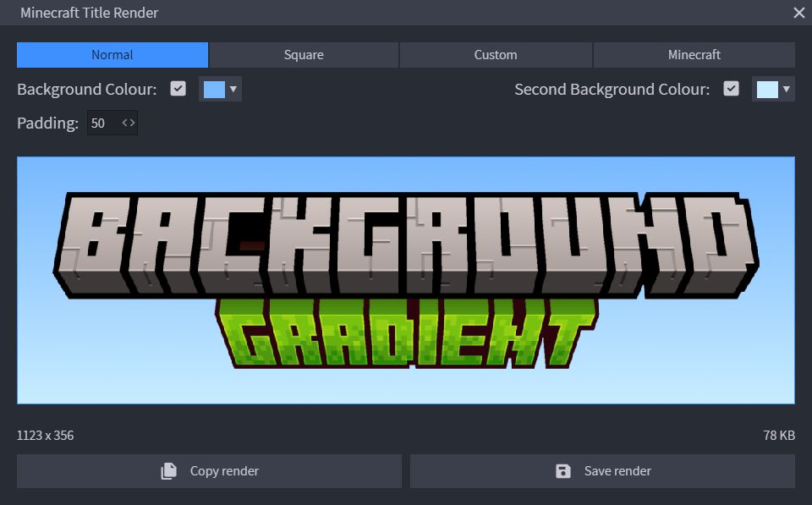Toggle the Background Colour checkbox
This screenshot has height=505, width=812.
[x=178, y=89]
